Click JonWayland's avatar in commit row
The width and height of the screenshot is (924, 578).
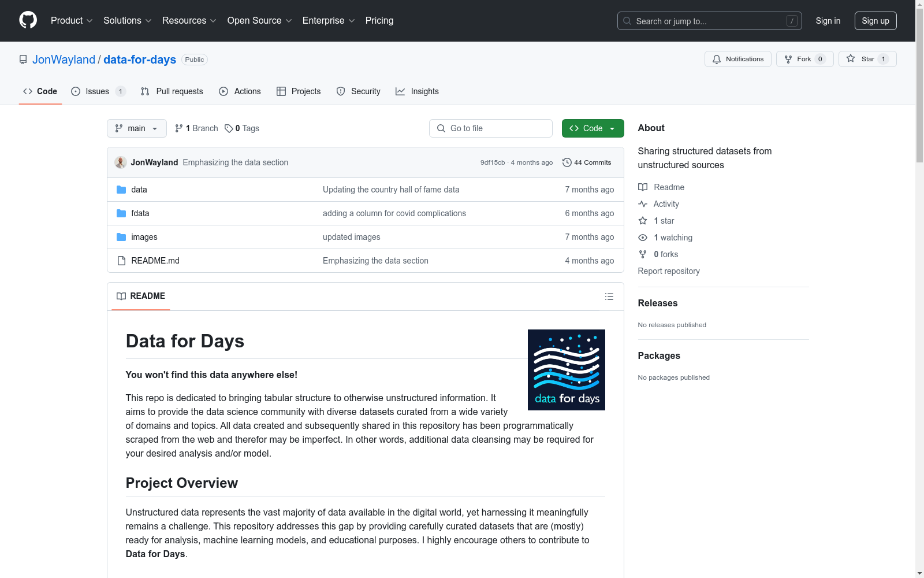[x=121, y=162]
